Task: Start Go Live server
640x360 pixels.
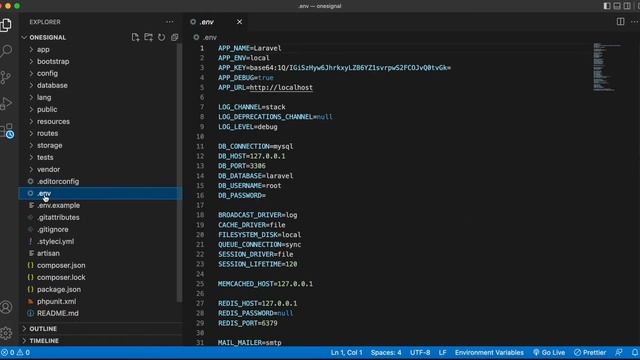Action: coord(549,353)
